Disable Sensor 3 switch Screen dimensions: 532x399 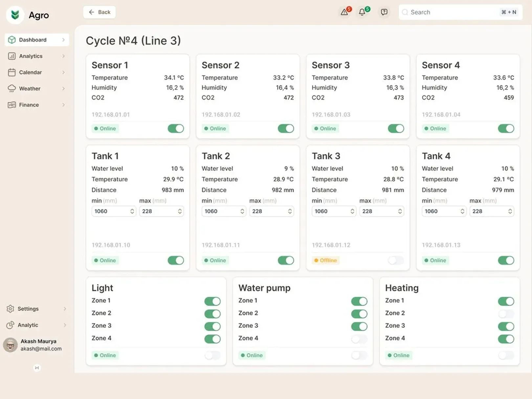tap(396, 128)
